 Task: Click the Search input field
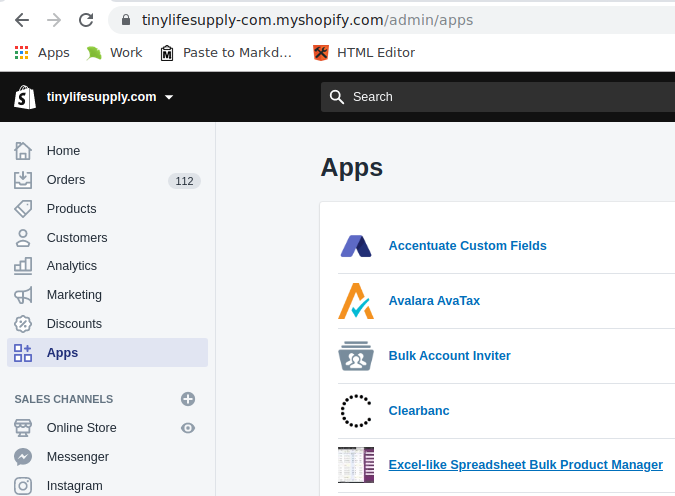click(500, 97)
